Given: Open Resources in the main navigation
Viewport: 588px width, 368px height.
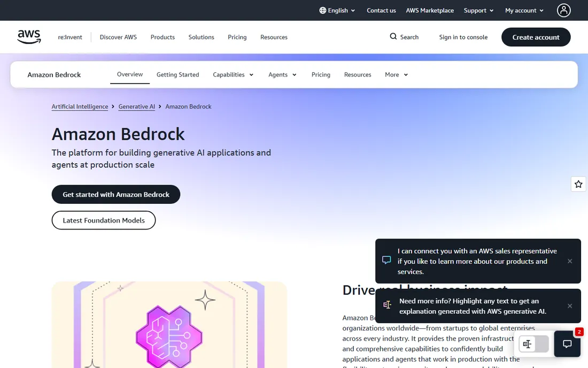Looking at the screenshot, I should (x=274, y=37).
